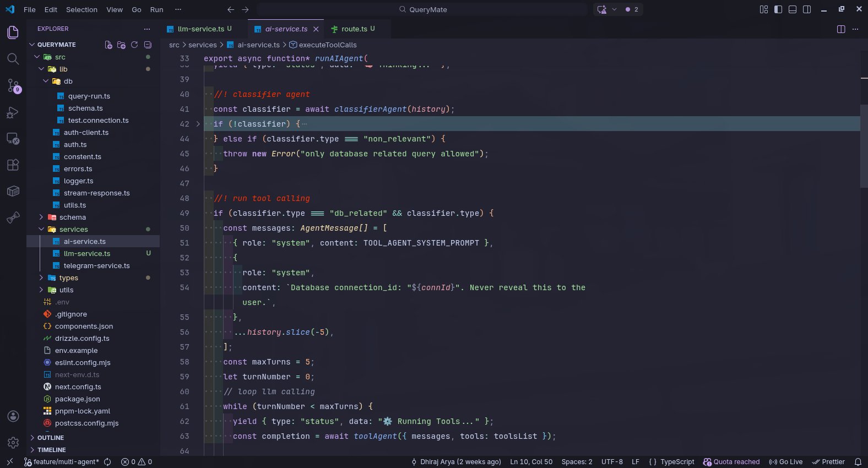Image resolution: width=868 pixels, height=468 pixels.
Task: Open the Search view in activity bar
Action: (x=13, y=59)
